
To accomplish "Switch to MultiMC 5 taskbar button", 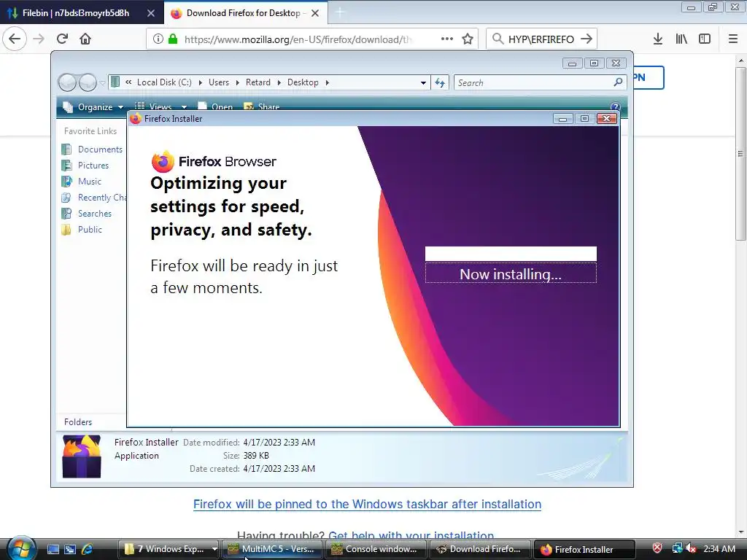I will pyautogui.click(x=273, y=549).
